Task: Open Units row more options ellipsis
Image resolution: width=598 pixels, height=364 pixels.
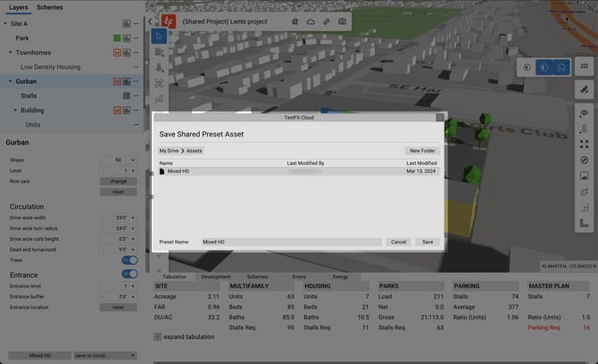Action: tap(137, 125)
